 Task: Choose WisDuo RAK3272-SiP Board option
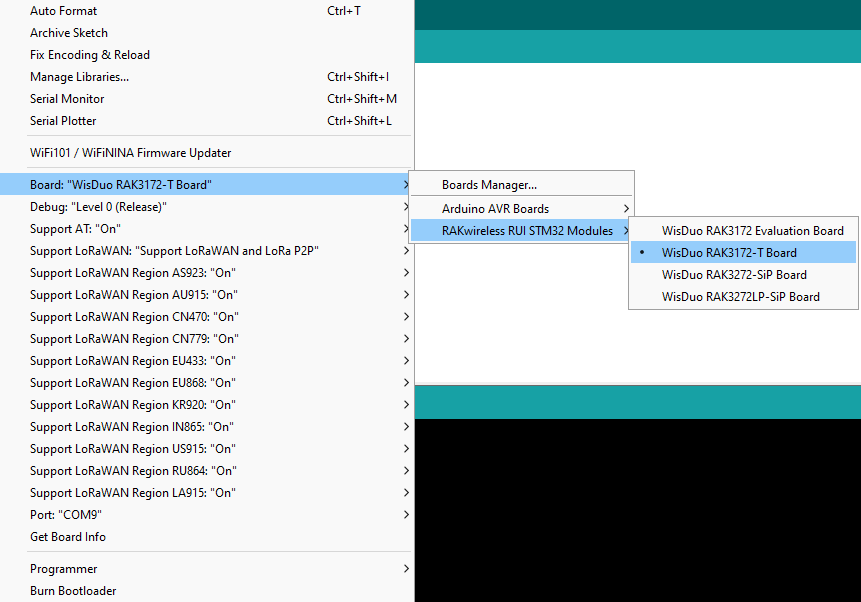tap(734, 275)
